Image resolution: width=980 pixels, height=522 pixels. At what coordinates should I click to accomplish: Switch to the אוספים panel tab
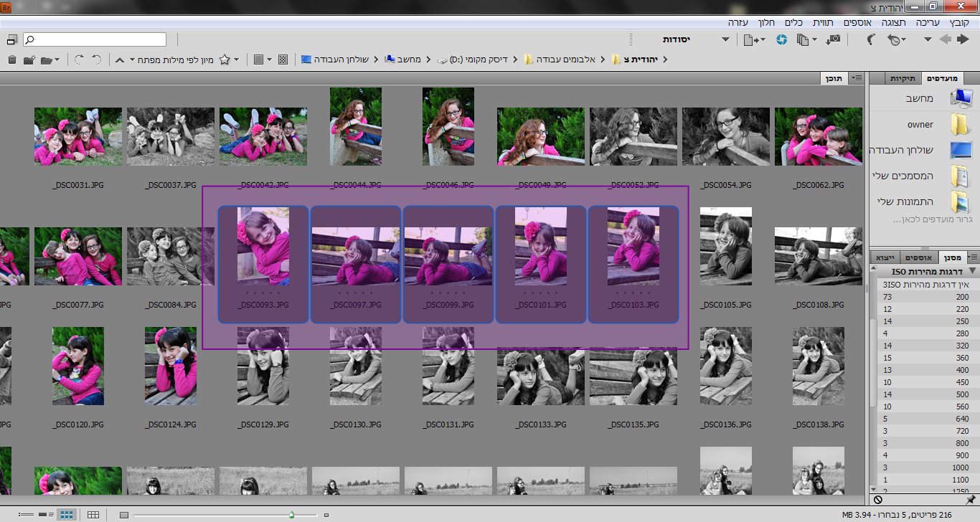coord(918,257)
